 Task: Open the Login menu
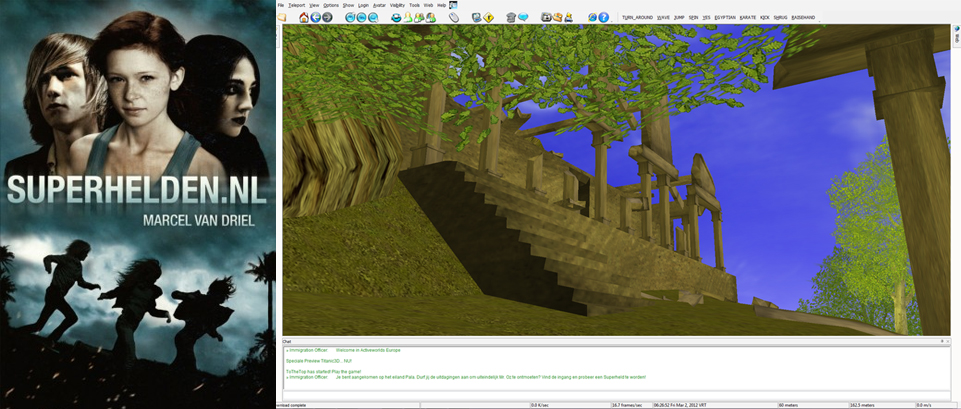pyautogui.click(x=363, y=5)
